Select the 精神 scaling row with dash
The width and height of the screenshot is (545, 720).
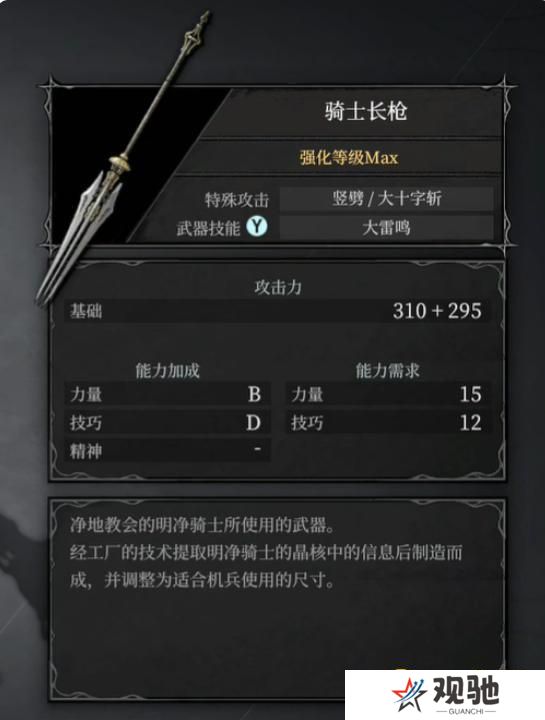tap(167, 450)
